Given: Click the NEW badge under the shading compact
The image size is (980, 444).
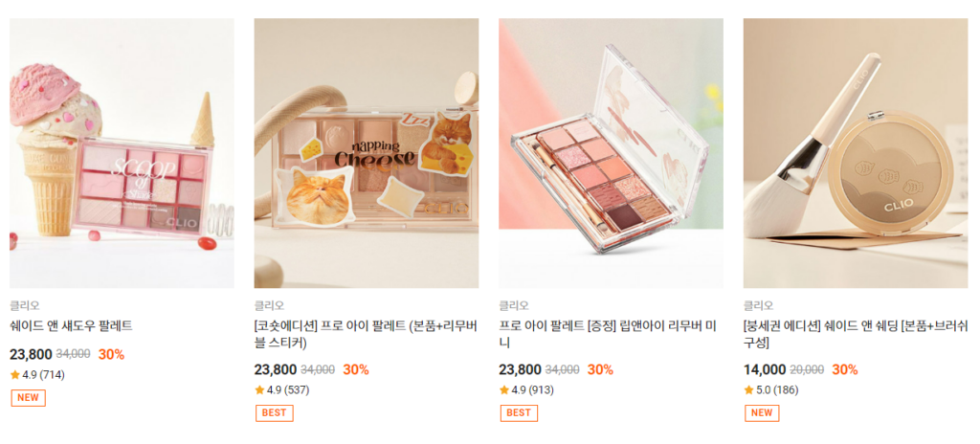Looking at the screenshot, I should coord(762,412).
